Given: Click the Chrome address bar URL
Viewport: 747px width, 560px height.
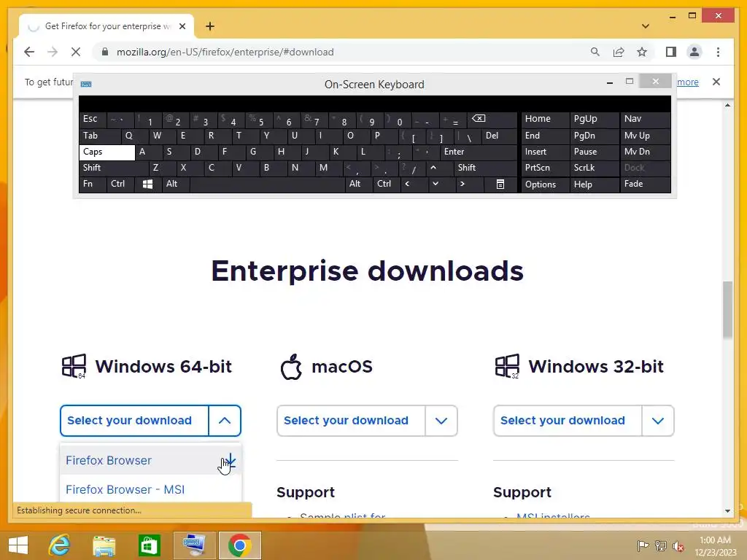Looking at the screenshot, I should tap(225, 52).
